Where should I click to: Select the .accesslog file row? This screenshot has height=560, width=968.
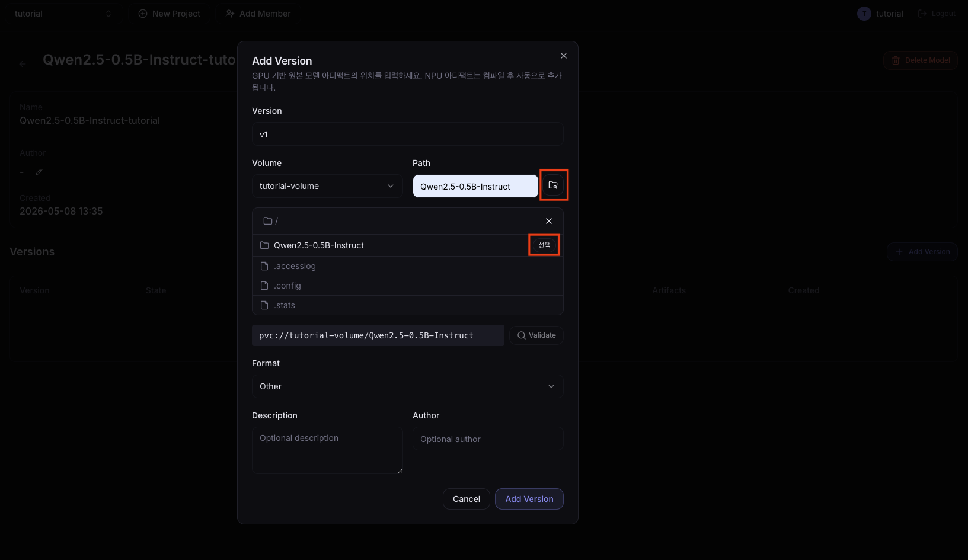point(407,266)
